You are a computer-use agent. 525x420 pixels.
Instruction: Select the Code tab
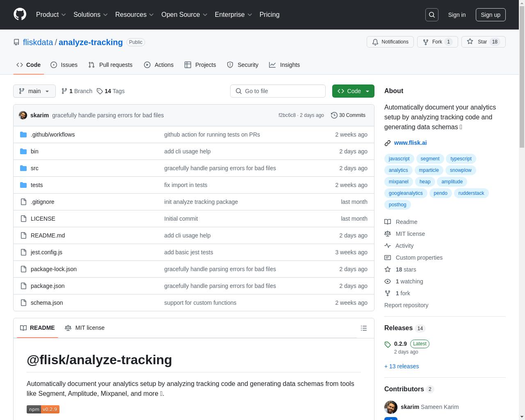[x=28, y=65]
